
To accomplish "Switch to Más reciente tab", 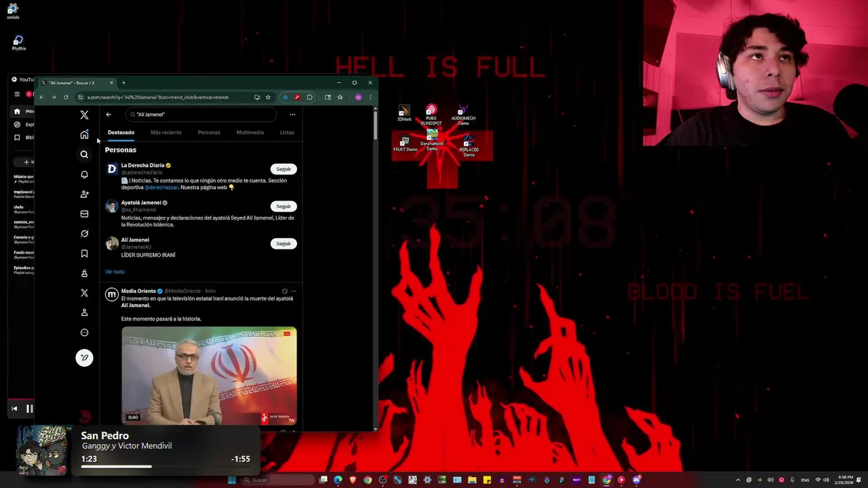I will (166, 132).
